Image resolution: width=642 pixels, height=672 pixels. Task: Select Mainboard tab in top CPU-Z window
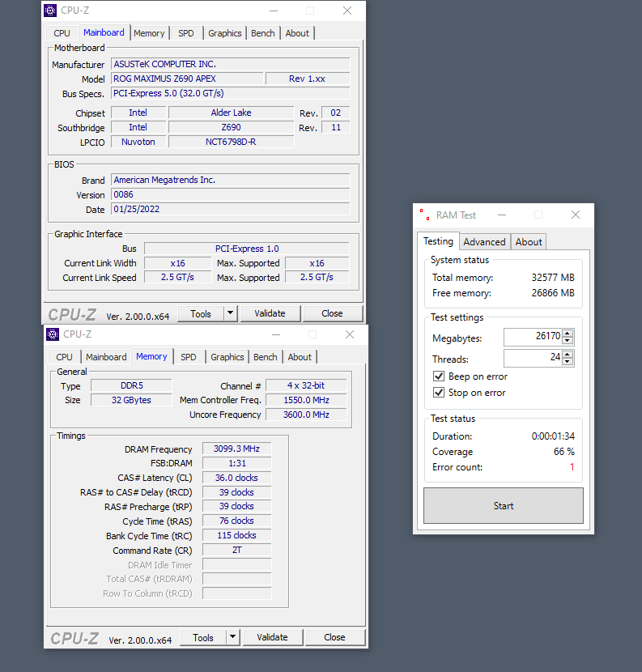104,32
